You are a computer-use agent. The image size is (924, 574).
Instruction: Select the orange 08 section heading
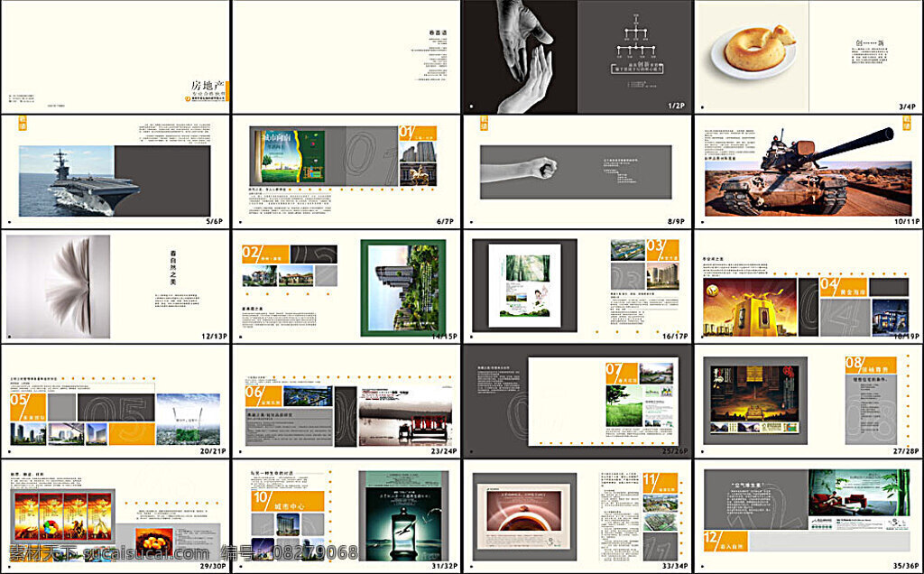pyautogui.click(x=871, y=365)
